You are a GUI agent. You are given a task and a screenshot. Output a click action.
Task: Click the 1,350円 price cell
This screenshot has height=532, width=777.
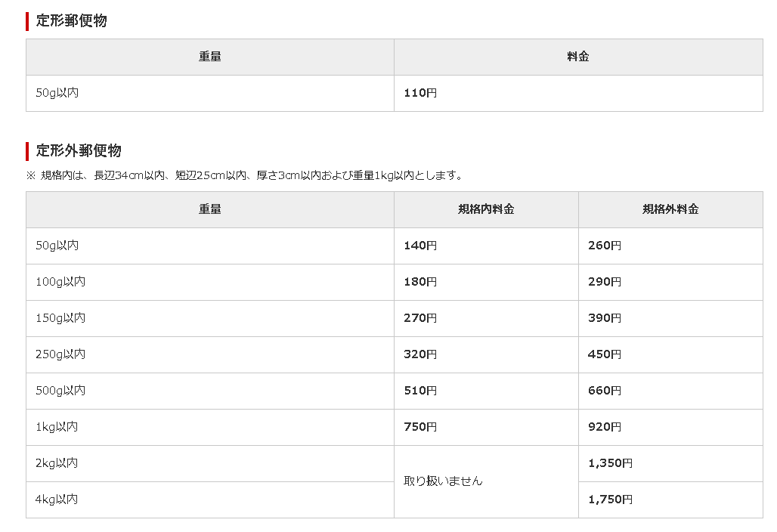coord(670,463)
